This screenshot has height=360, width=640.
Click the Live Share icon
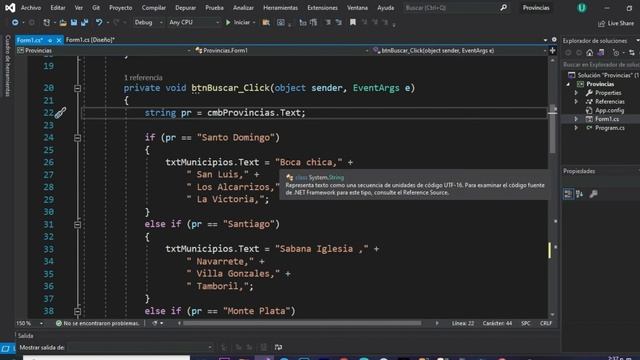(601, 24)
